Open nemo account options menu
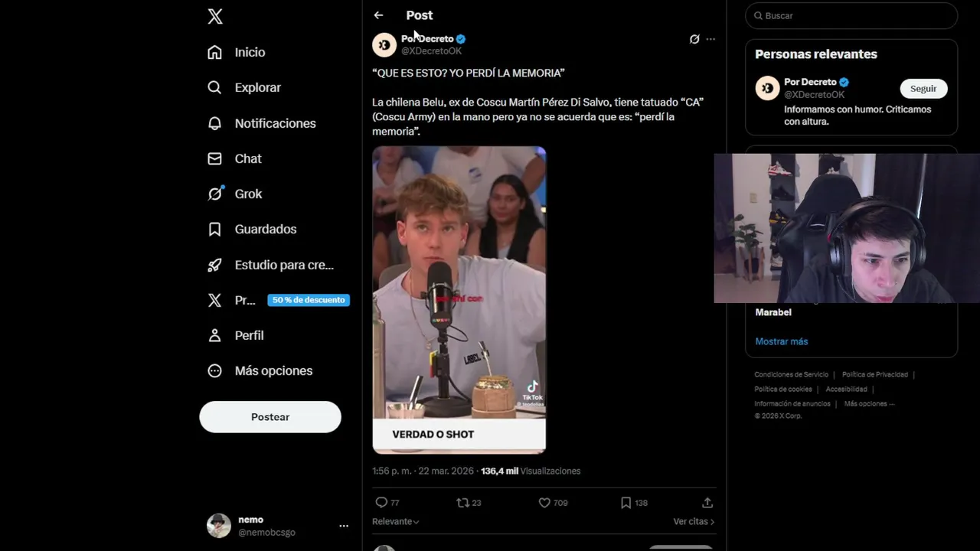980x551 pixels. pos(344,526)
